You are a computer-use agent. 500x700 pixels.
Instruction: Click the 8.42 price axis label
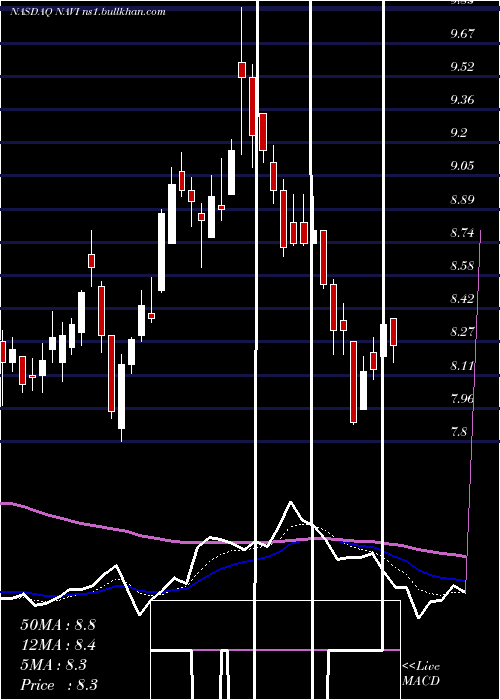coord(462,299)
